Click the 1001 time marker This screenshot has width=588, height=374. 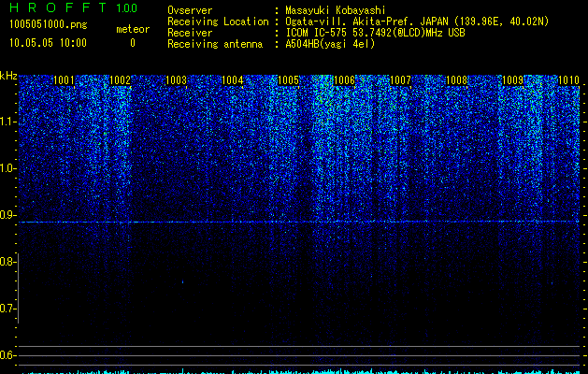(x=64, y=80)
